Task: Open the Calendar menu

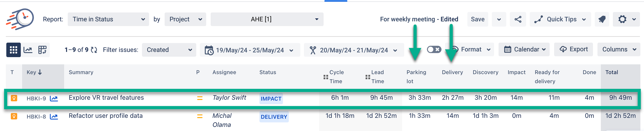Action: tap(524, 49)
